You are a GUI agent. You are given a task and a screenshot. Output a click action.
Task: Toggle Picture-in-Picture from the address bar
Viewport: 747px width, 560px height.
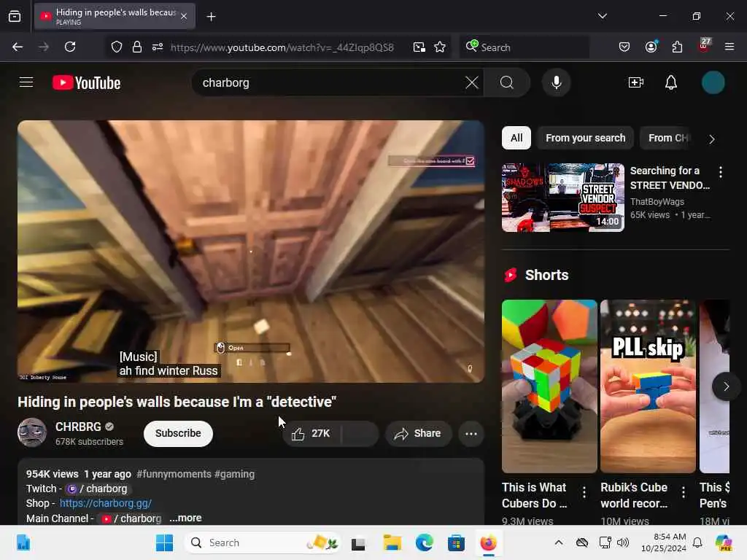click(x=419, y=47)
